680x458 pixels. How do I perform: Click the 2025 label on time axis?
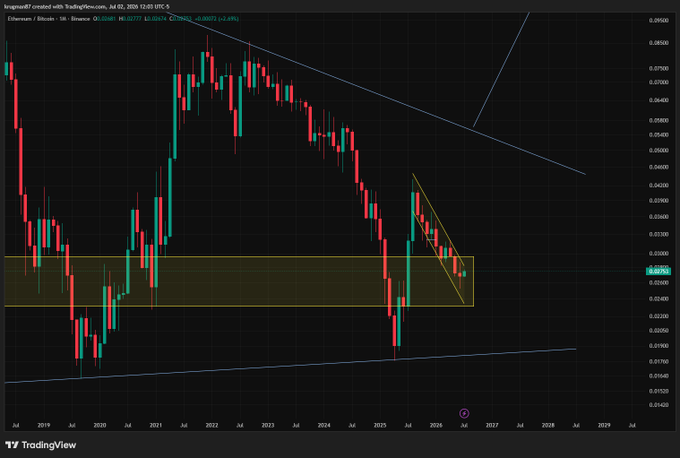coord(380,425)
